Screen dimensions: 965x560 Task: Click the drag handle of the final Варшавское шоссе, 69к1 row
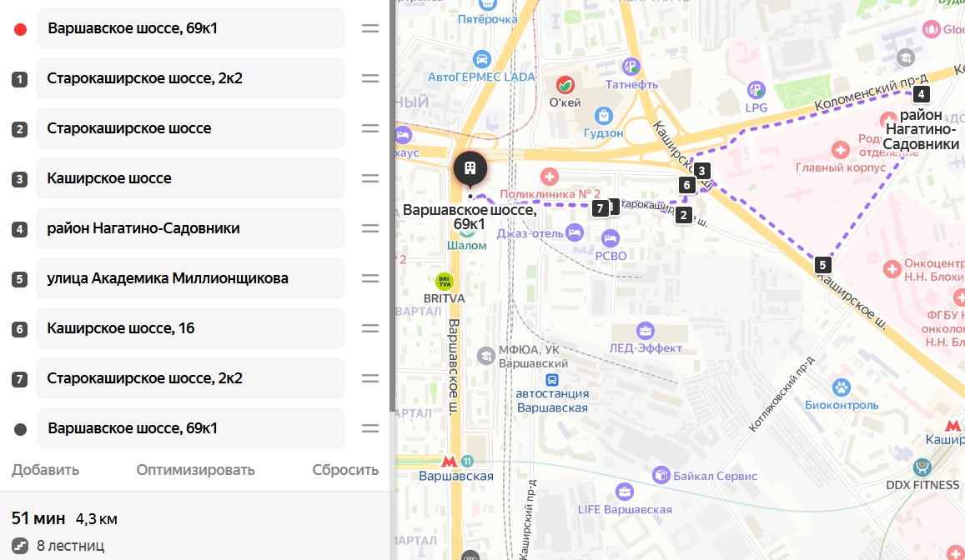point(369,428)
